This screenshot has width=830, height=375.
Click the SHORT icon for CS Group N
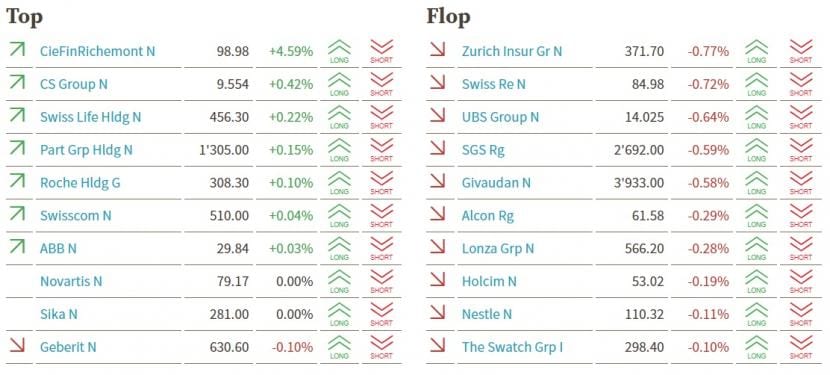pos(382,84)
